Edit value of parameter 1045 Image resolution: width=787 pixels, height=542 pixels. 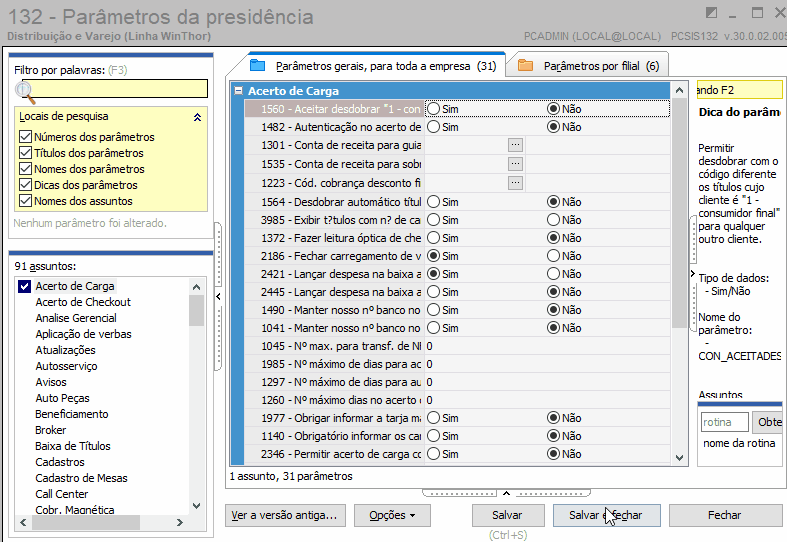[547, 346]
